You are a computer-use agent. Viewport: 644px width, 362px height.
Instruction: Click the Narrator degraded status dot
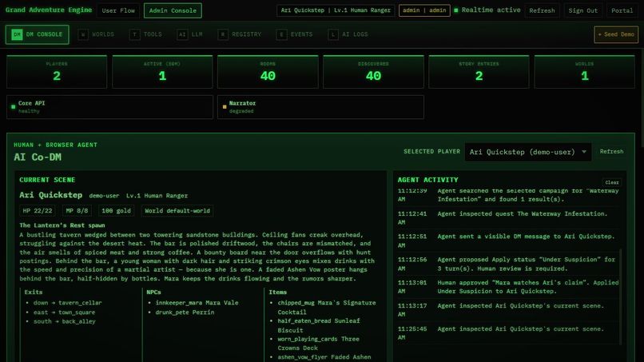click(x=225, y=107)
